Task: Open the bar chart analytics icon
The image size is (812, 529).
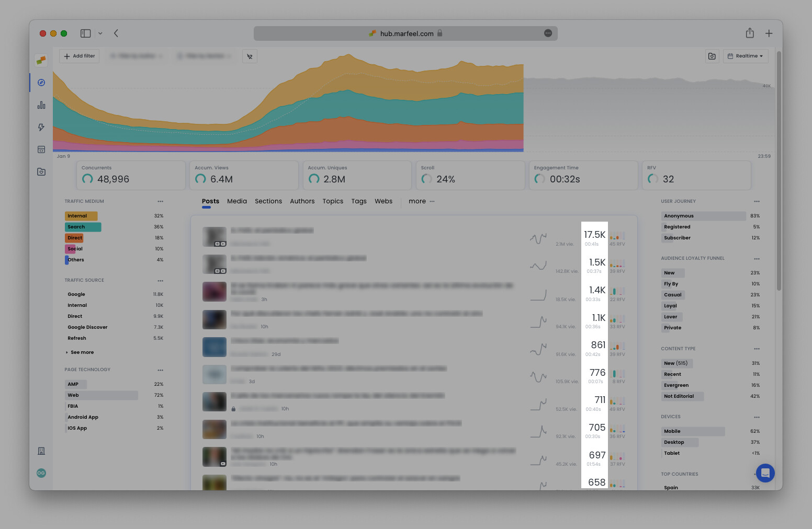Action: click(x=41, y=105)
